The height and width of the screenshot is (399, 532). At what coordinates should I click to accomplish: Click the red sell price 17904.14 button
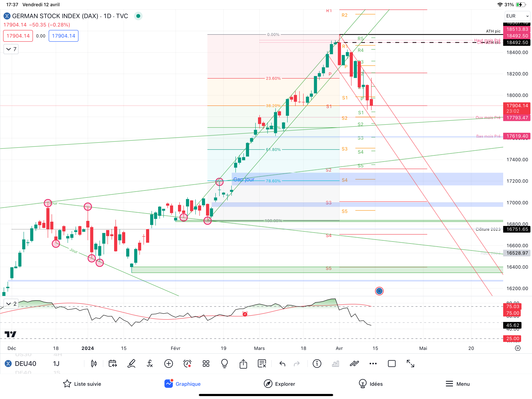[18, 36]
